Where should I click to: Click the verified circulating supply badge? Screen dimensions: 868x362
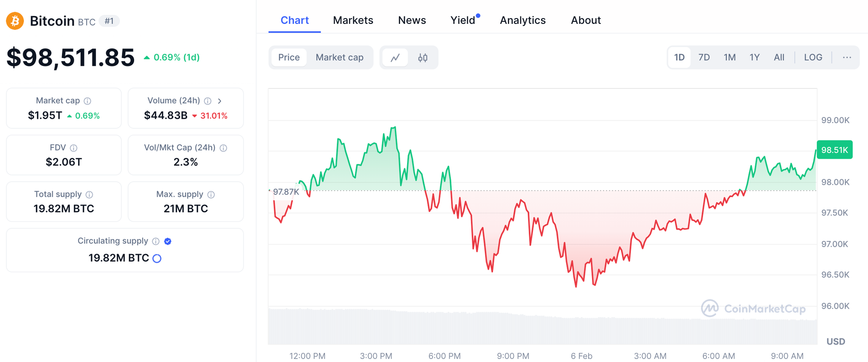coord(168,241)
